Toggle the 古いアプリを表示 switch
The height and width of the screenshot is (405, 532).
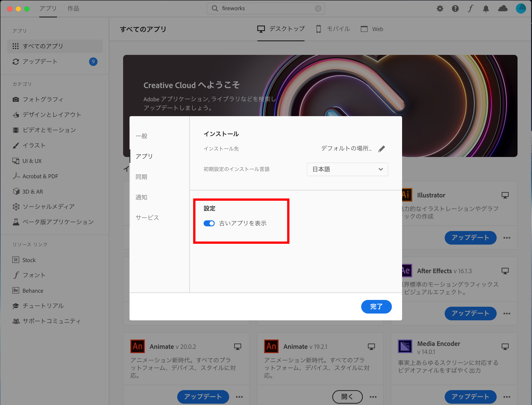pyautogui.click(x=209, y=223)
